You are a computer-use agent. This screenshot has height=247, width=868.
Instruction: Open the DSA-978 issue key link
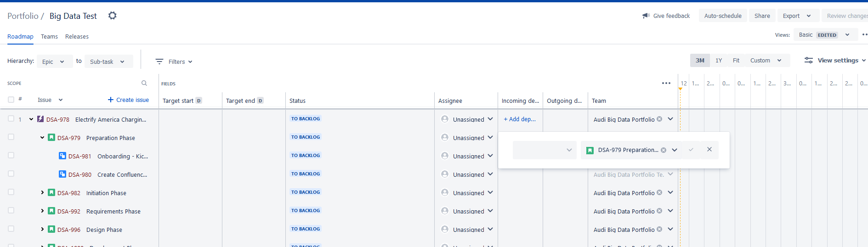pos(58,119)
